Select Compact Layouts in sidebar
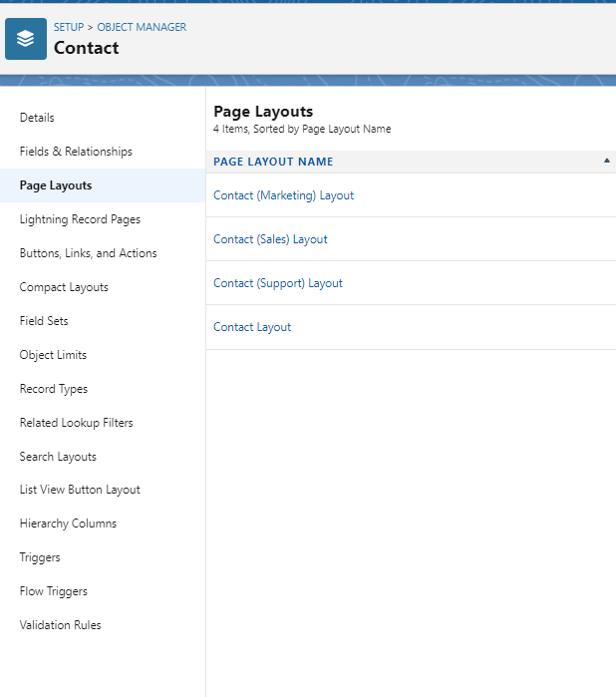Image resolution: width=616 pixels, height=697 pixels. click(x=64, y=287)
